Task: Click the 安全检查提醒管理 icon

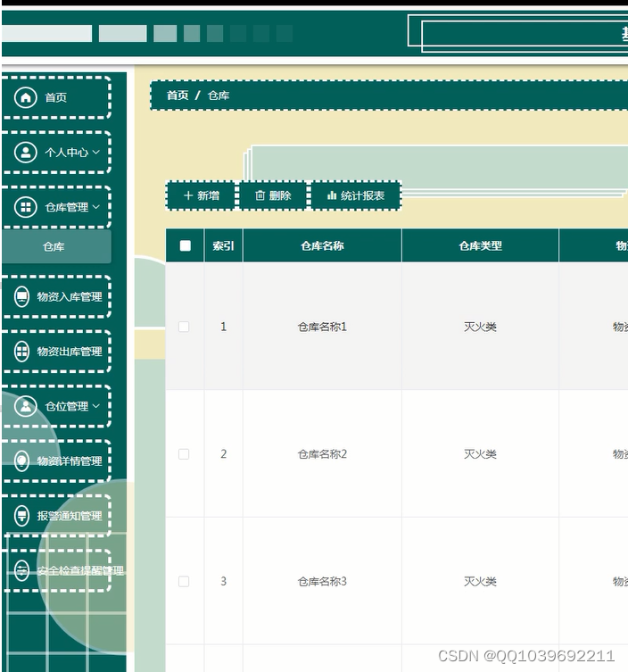Action: 21,571
